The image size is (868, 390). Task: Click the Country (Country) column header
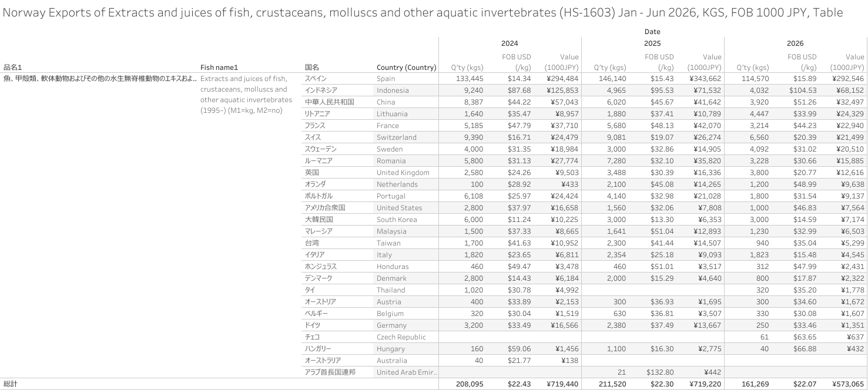[406, 67]
